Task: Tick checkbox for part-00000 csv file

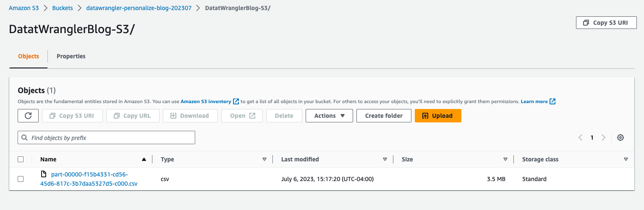Action: click(x=21, y=179)
